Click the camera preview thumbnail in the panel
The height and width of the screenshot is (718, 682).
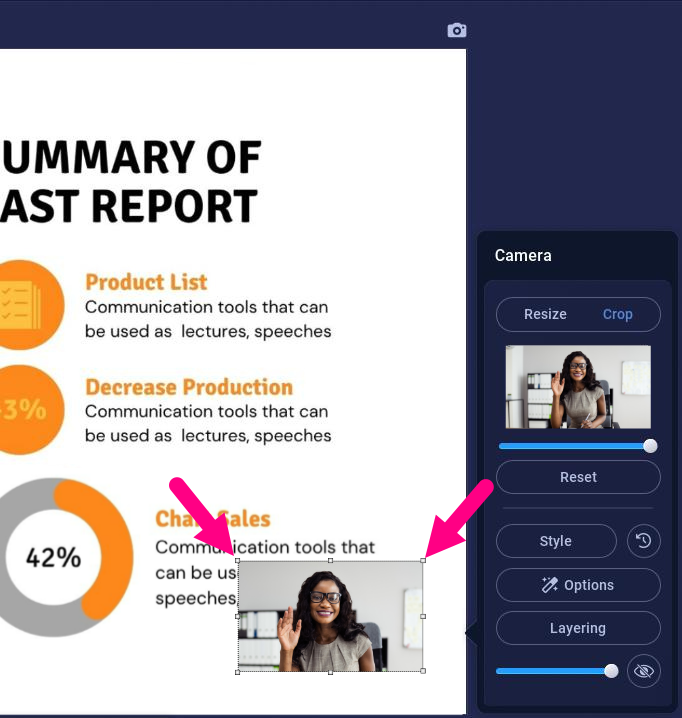click(578, 387)
